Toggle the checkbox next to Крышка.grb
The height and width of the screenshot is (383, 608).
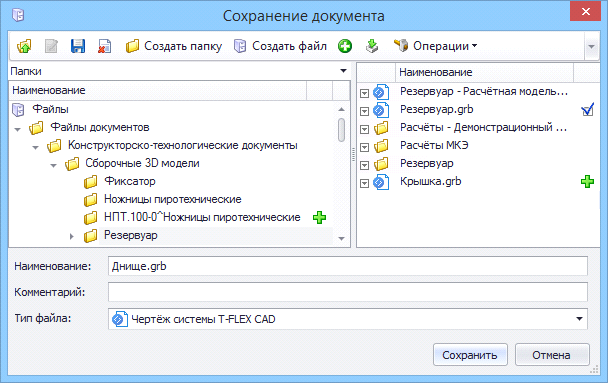pos(364,183)
